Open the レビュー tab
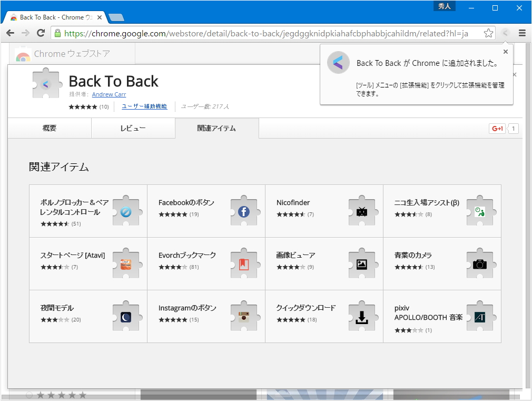Screen dimensions: 532x401 click(x=133, y=128)
